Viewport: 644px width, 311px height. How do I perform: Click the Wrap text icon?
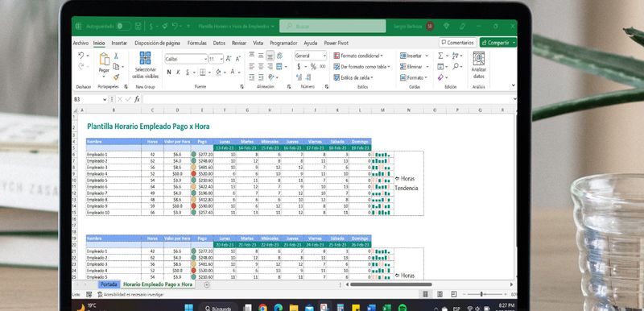(279, 56)
